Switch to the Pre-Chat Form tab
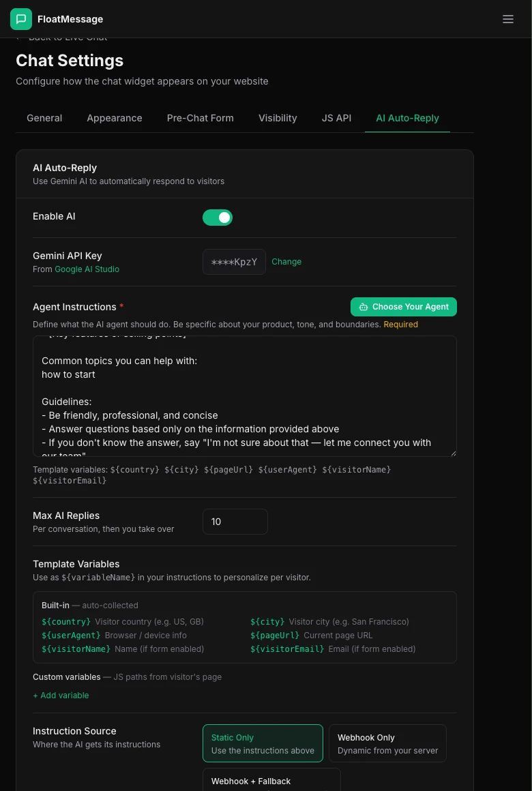This screenshot has height=791, width=532. coord(200,118)
